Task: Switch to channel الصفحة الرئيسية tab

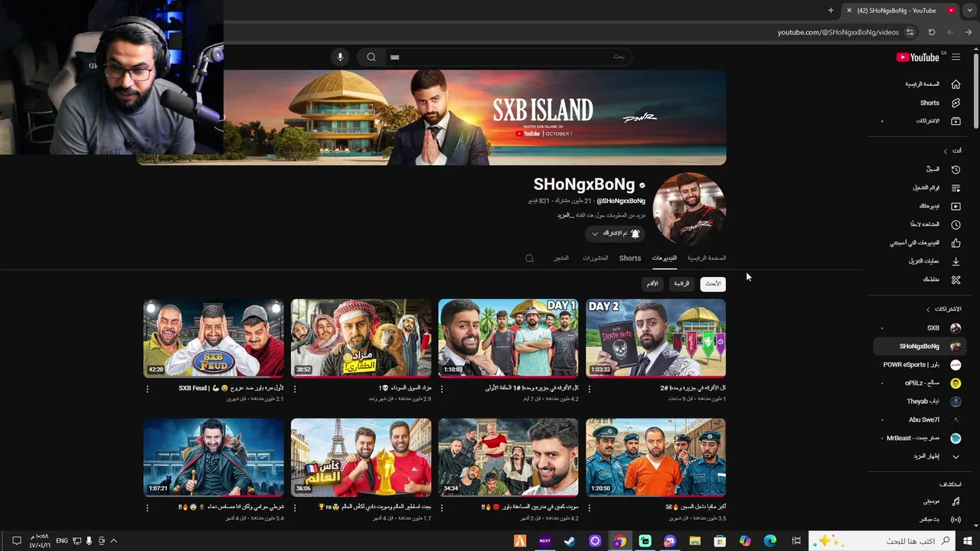Action: coord(707,259)
